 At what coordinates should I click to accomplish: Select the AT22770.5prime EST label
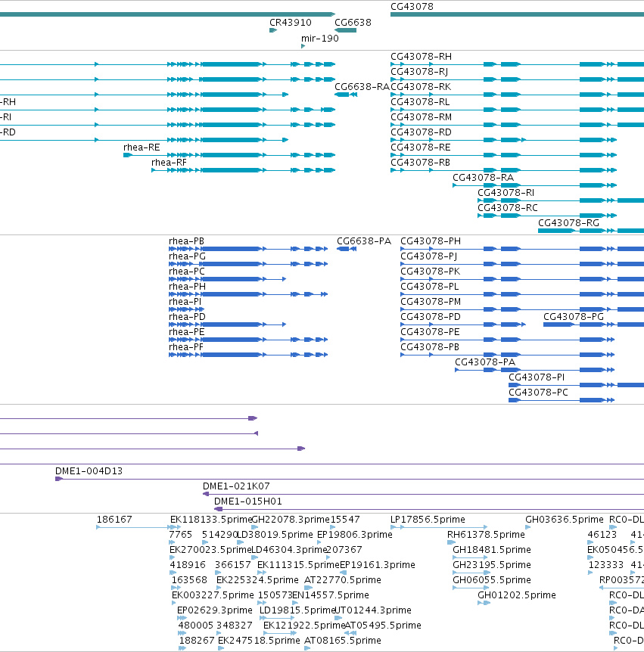point(342,580)
